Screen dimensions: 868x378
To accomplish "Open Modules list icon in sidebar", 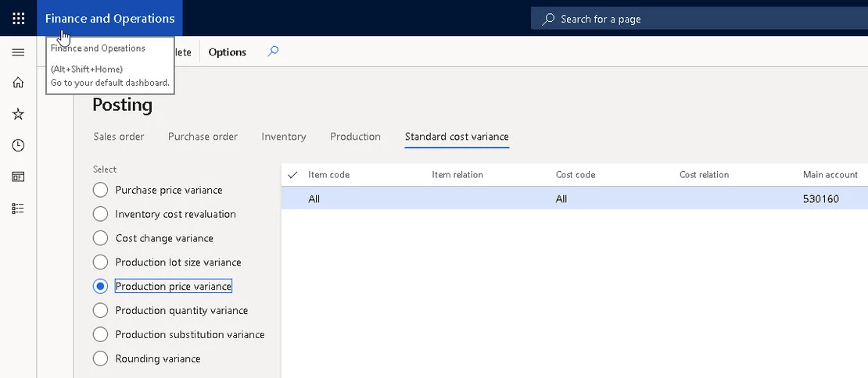I will coord(18,209).
